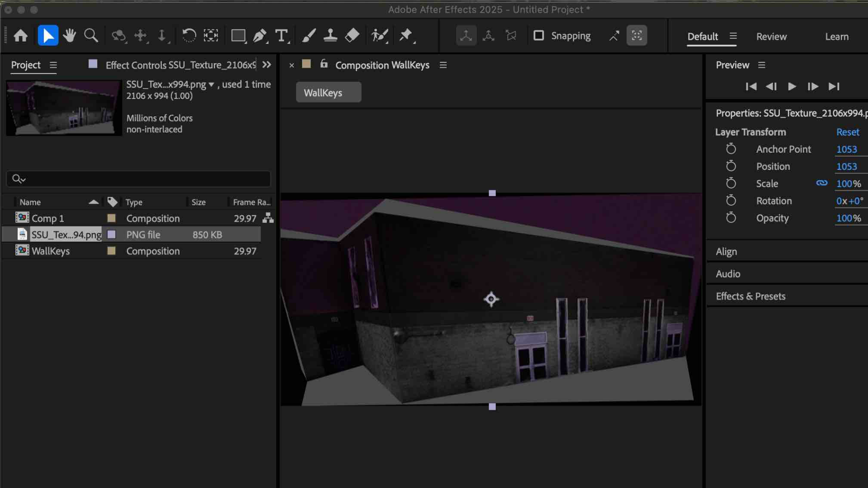
Task: Choose the Type tool
Action: [281, 36]
